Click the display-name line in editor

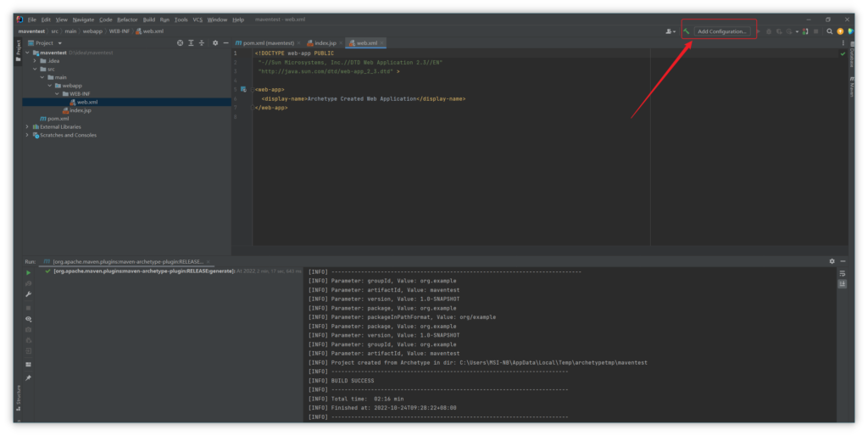[x=363, y=98]
